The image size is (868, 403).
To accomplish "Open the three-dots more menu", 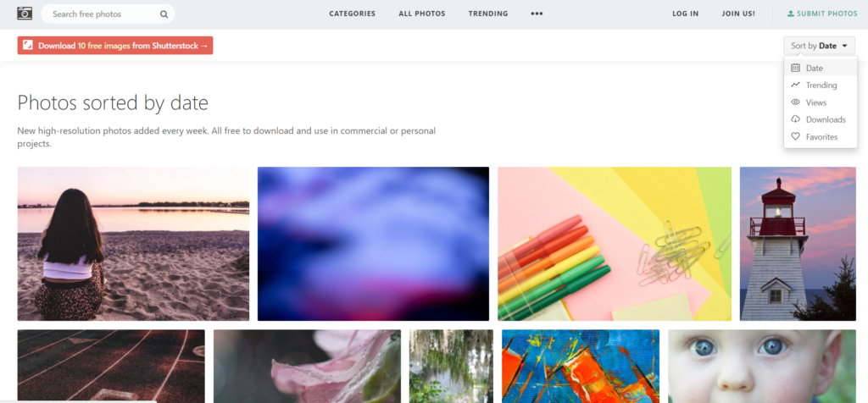I will pos(537,14).
